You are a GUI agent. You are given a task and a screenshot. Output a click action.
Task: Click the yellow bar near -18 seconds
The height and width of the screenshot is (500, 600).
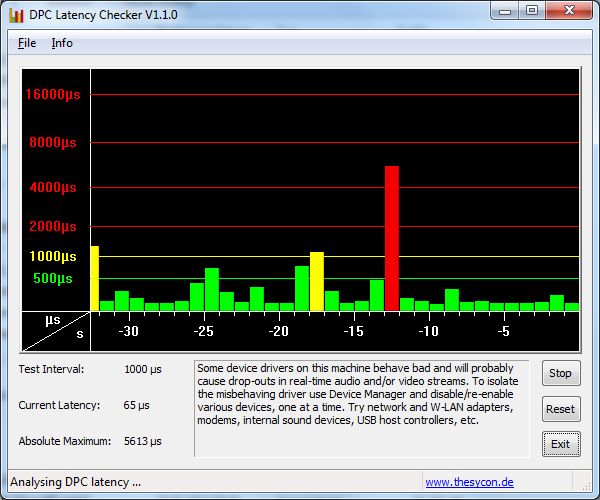317,281
